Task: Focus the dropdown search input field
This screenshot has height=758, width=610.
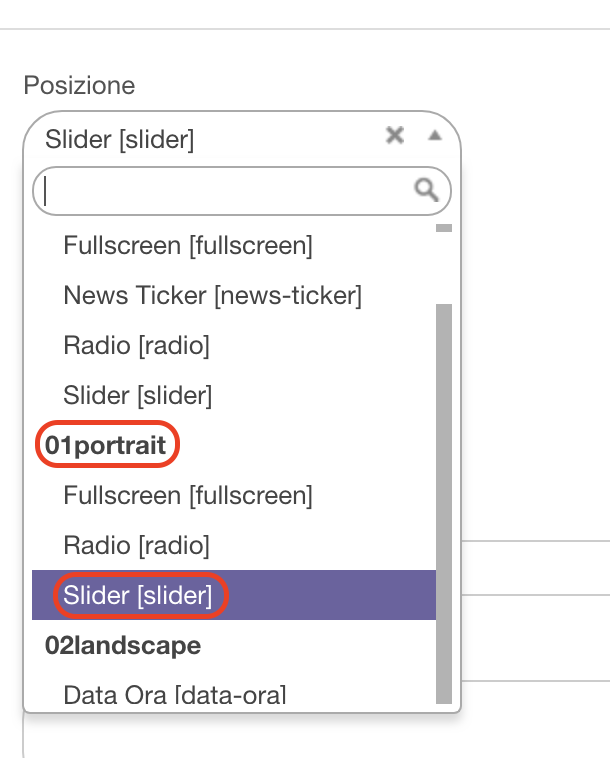Action: point(242,191)
